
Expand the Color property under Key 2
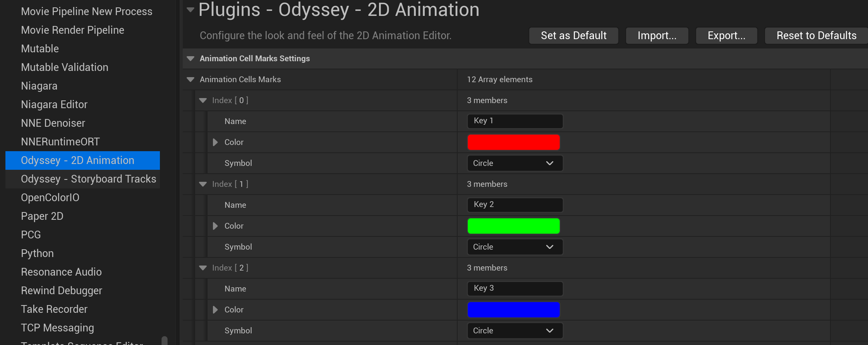click(215, 226)
